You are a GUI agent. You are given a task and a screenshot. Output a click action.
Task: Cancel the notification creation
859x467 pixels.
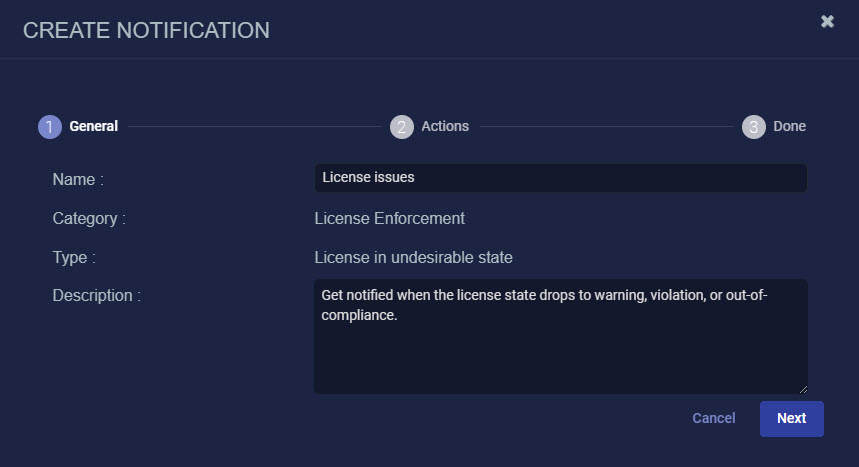tap(714, 418)
